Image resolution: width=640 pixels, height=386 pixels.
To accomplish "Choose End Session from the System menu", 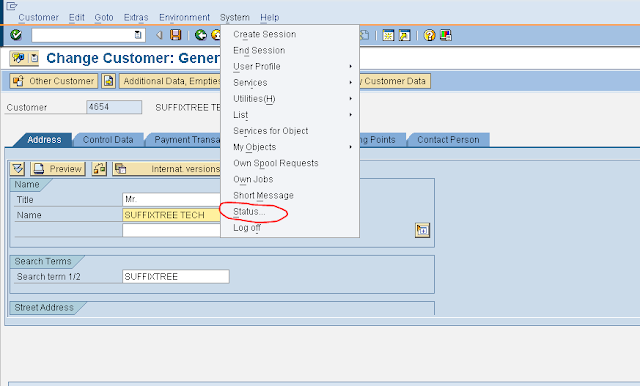I will [290, 51].
